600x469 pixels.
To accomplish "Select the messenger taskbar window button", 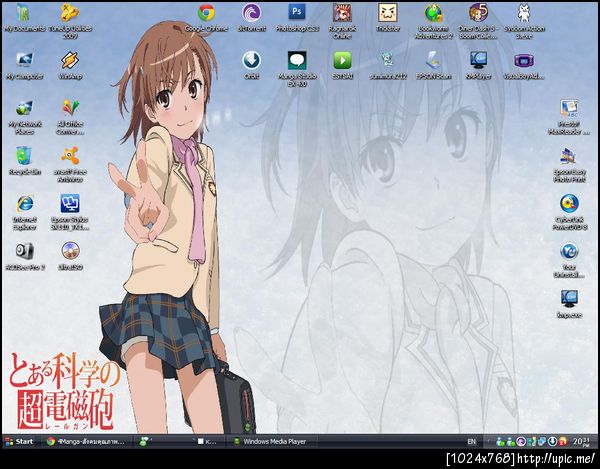I will click(x=180, y=441).
